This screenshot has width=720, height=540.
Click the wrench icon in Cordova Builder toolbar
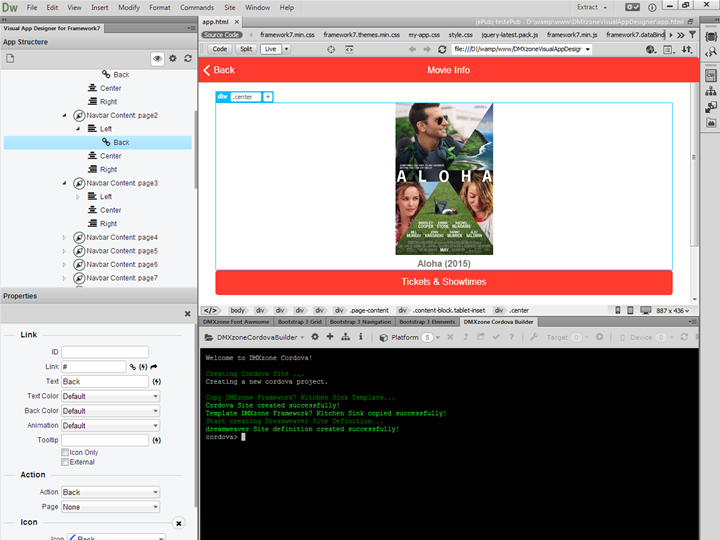(534, 337)
